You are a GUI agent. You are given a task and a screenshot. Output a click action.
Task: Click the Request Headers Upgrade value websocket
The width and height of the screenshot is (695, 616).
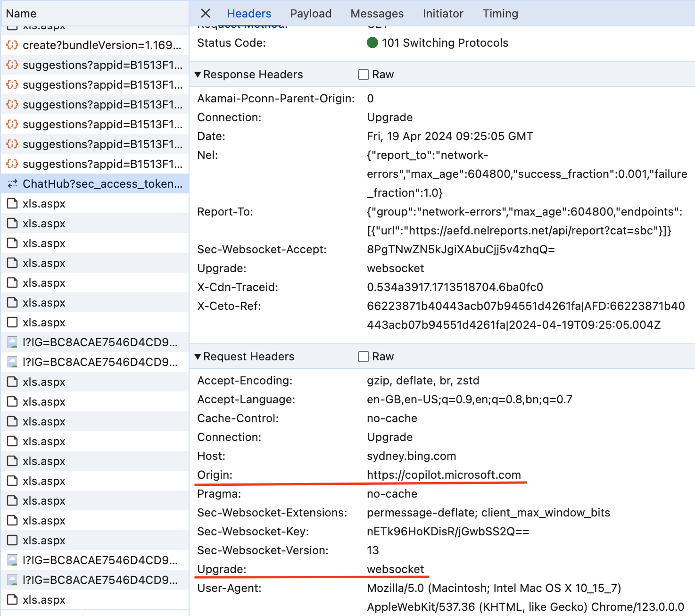[396, 569]
